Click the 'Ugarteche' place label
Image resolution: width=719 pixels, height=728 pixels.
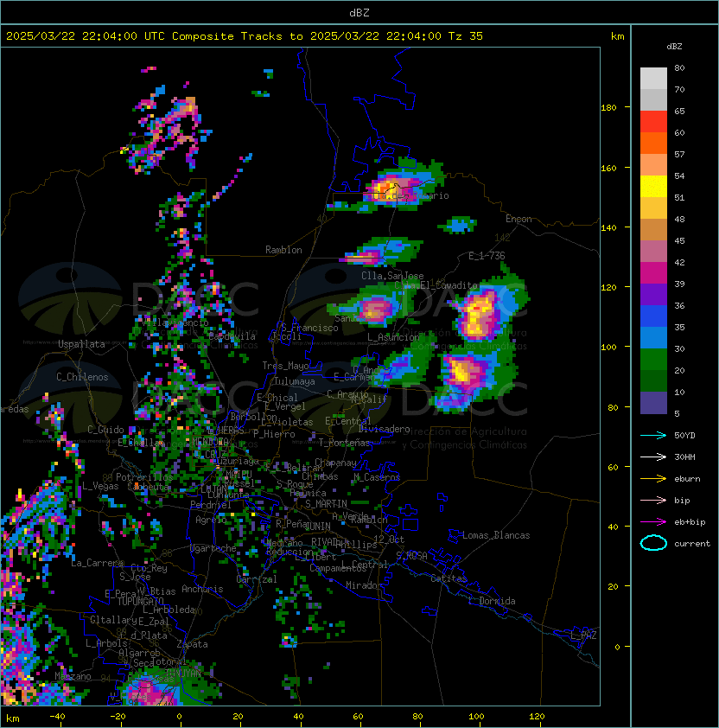213,548
